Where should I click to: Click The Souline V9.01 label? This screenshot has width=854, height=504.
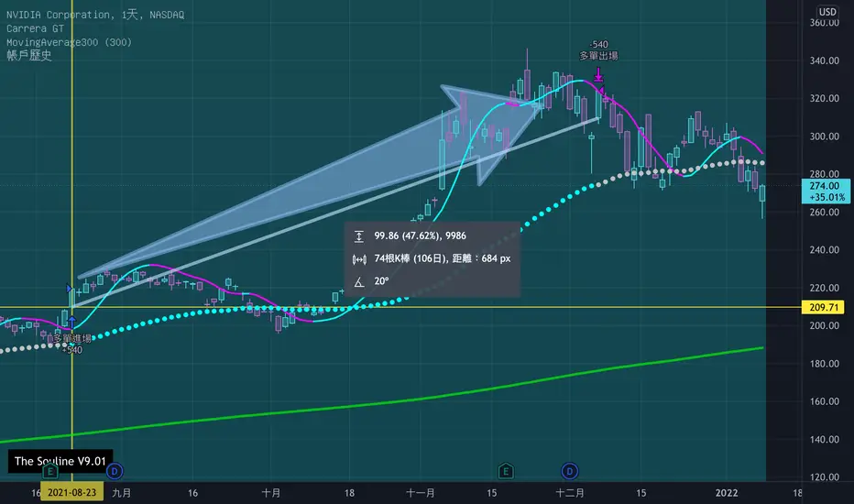coord(60,461)
